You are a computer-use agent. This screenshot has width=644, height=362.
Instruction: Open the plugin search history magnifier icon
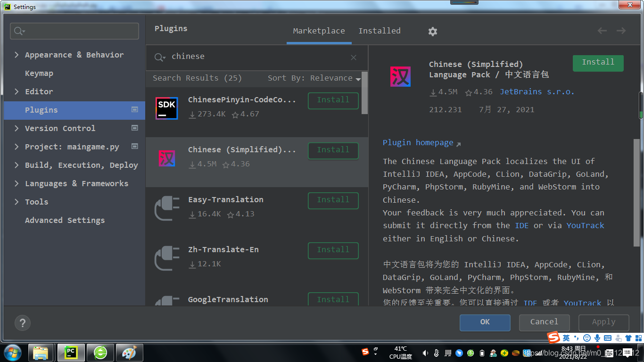click(x=160, y=57)
